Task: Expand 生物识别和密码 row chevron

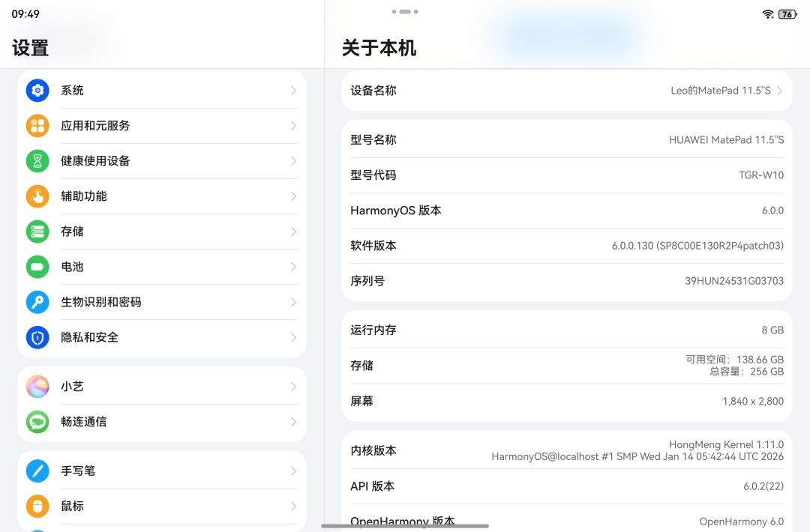Action: pos(293,302)
